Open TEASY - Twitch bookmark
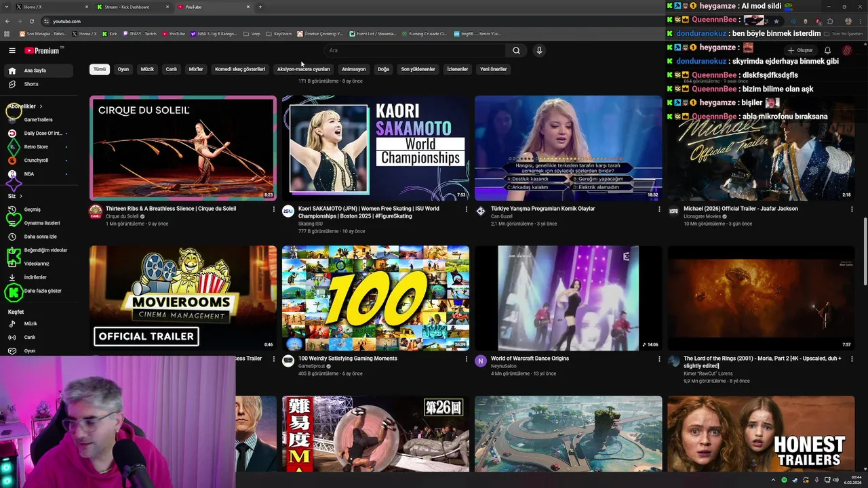 [x=140, y=33]
